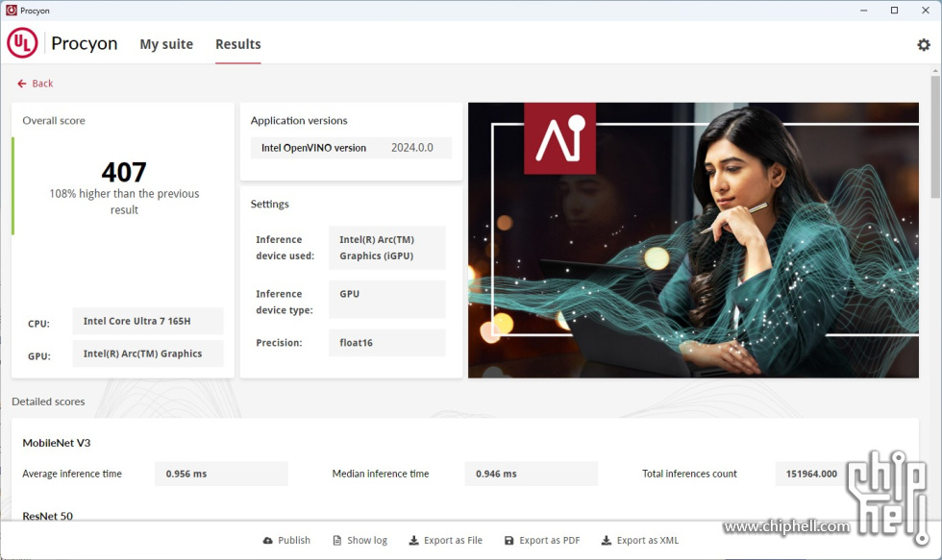Click the Export as File download icon
This screenshot has width=942, height=560.
click(x=414, y=540)
